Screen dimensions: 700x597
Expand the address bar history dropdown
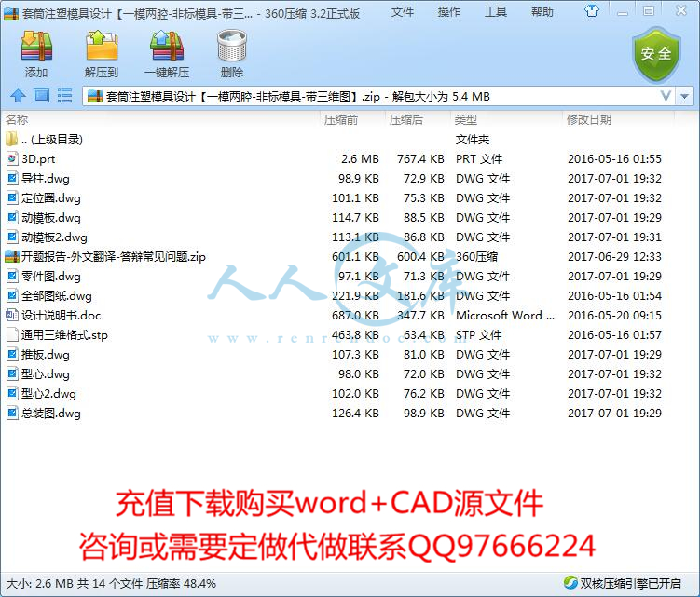(x=684, y=96)
